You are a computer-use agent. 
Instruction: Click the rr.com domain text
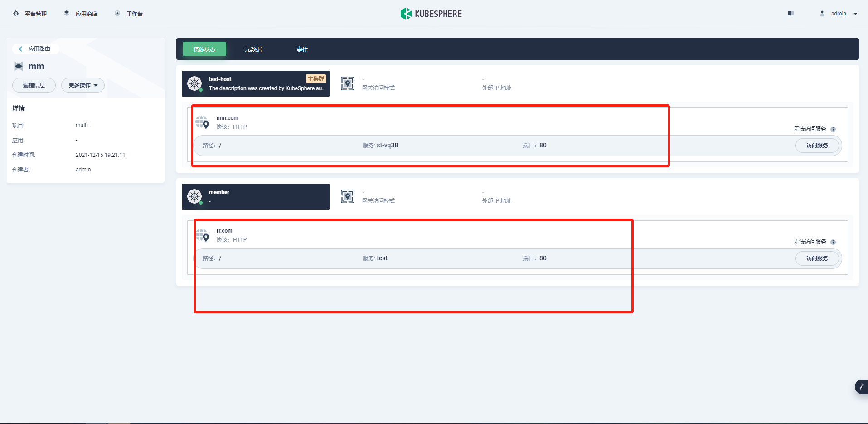click(x=224, y=231)
